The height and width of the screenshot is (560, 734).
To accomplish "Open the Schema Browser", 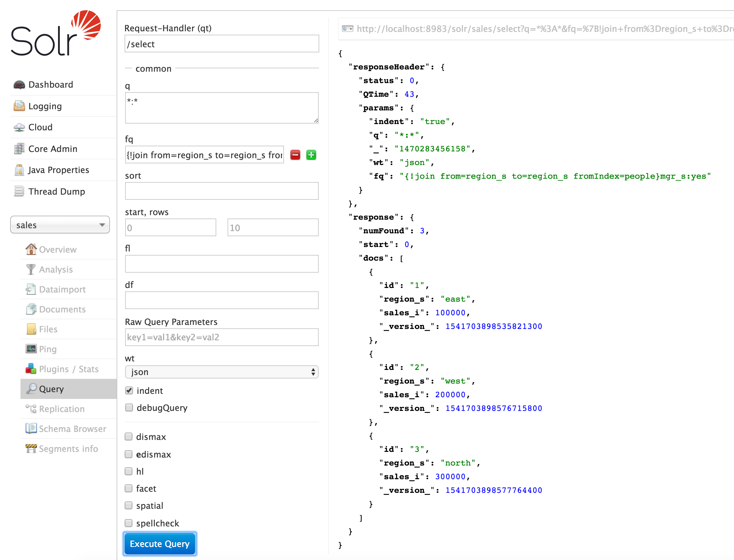I will click(x=72, y=429).
